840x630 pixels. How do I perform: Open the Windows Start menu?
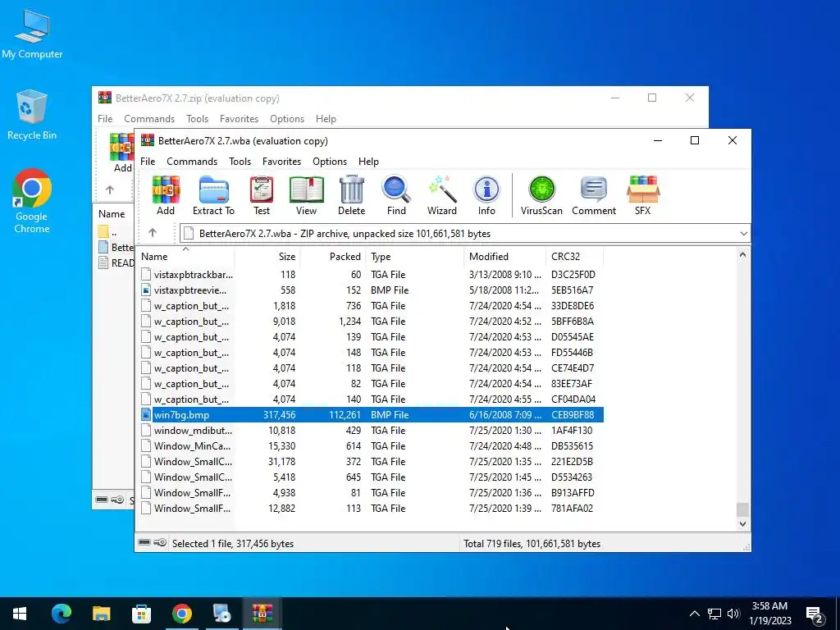tap(20, 614)
